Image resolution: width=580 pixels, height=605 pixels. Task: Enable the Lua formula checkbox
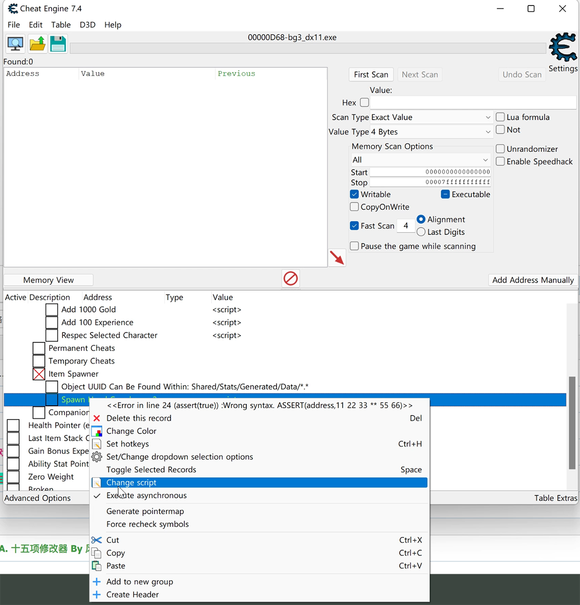(500, 117)
